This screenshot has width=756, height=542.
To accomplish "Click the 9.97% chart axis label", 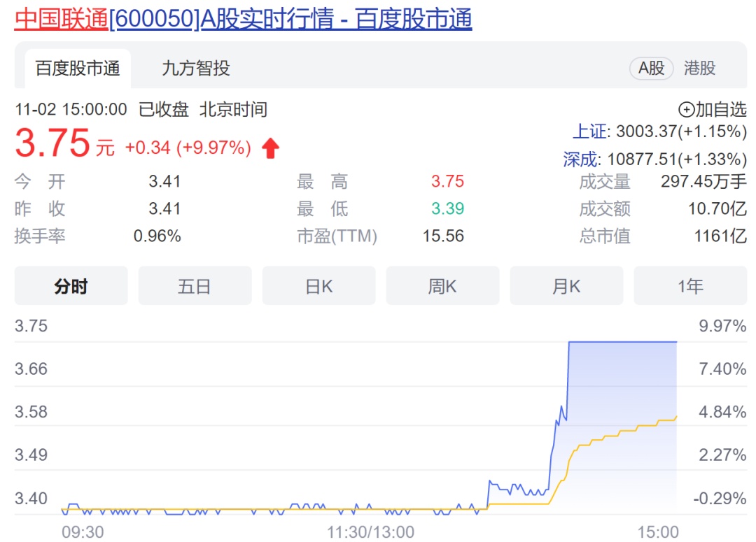I will pos(722,326).
